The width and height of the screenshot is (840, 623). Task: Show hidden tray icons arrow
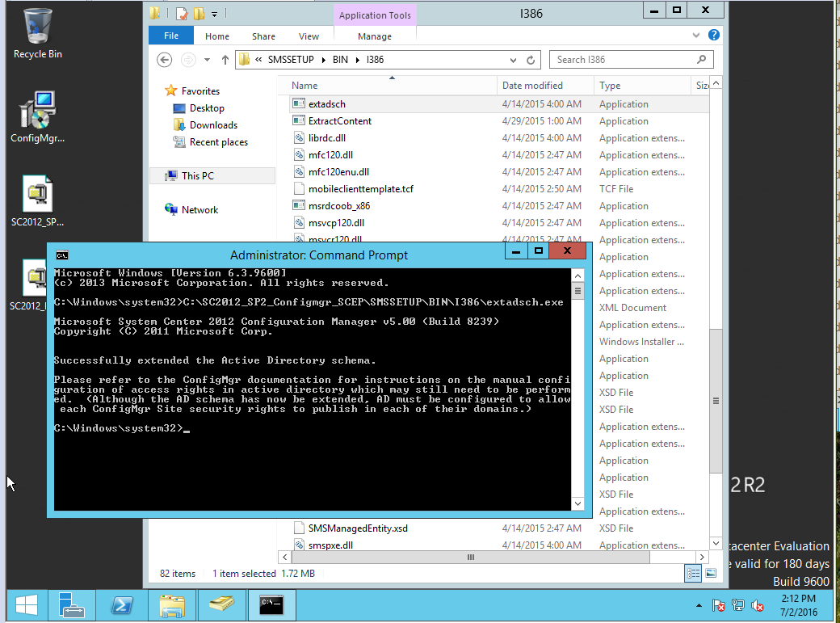coord(699,605)
